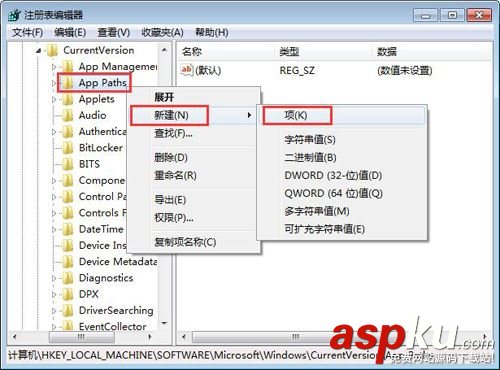Click the Device Metadata folder icon

[68, 262]
